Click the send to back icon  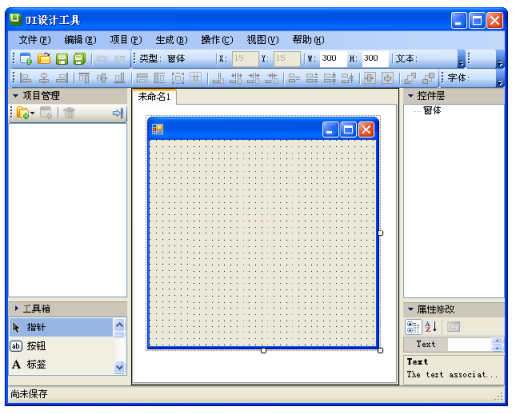tap(428, 78)
